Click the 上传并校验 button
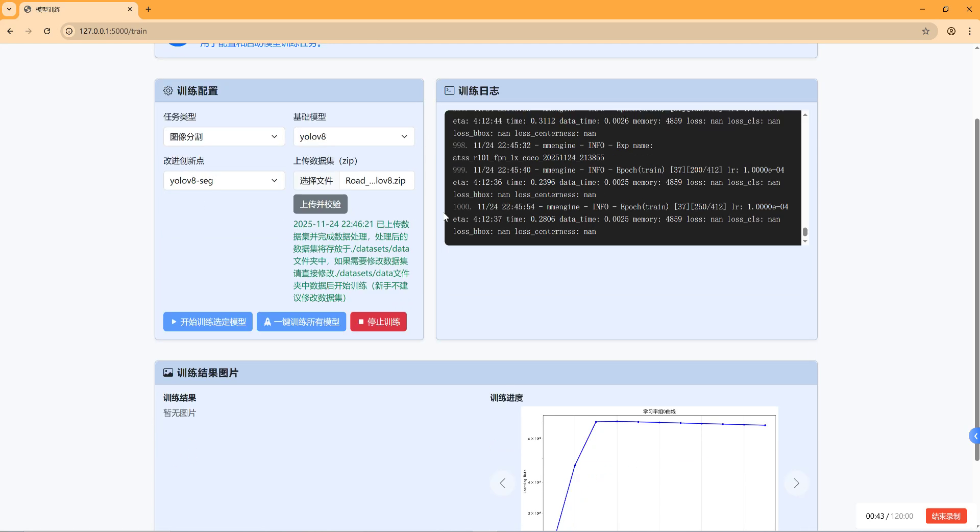 [321, 204]
